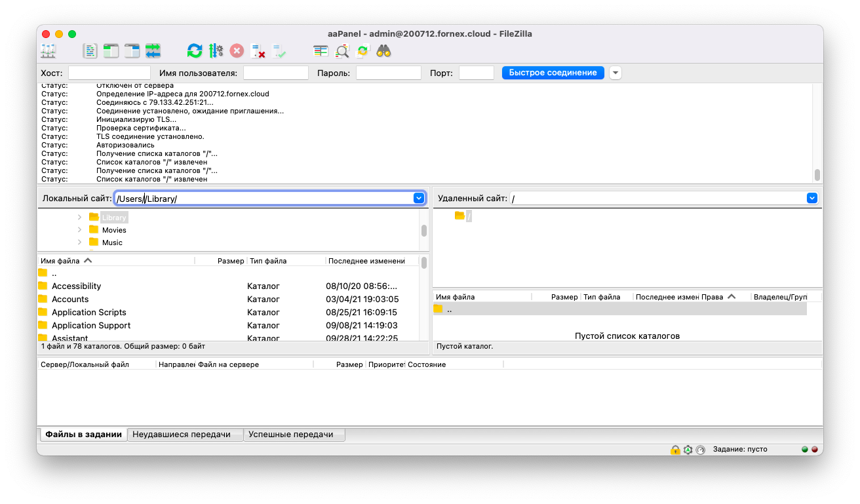Open the remote site path dropdown
Viewport: 860px width, 504px height.
point(812,198)
